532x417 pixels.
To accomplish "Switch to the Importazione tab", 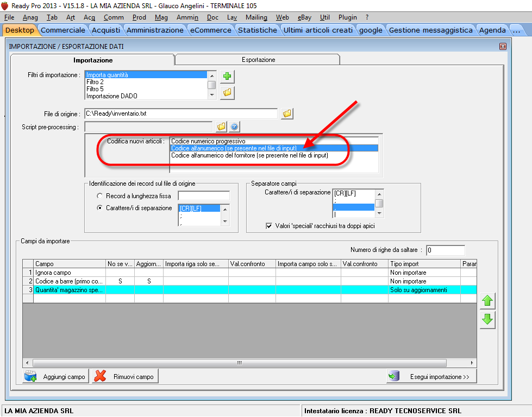I will click(x=92, y=60).
